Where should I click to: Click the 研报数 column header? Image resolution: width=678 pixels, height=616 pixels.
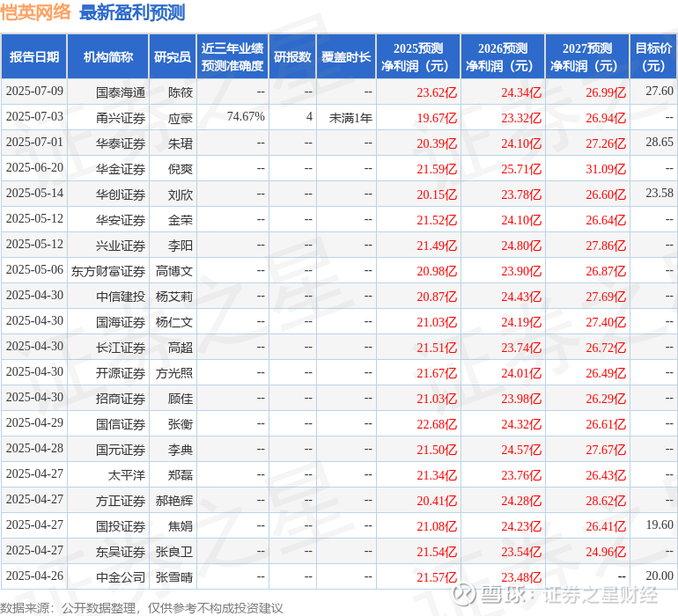pos(292,56)
